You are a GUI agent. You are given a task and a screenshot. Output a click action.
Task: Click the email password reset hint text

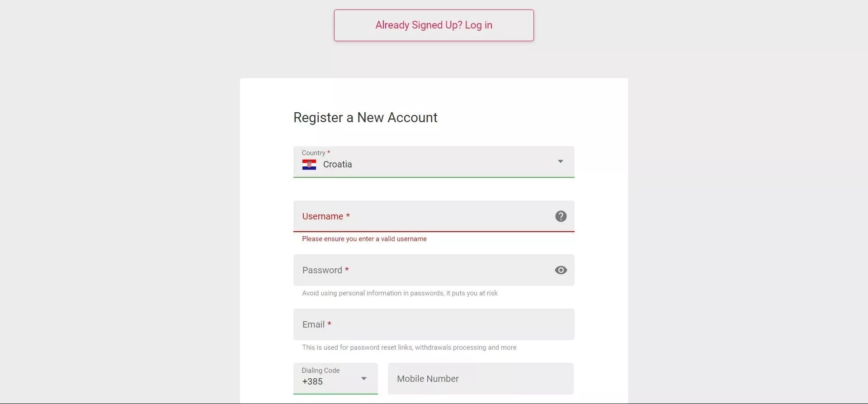(x=409, y=347)
